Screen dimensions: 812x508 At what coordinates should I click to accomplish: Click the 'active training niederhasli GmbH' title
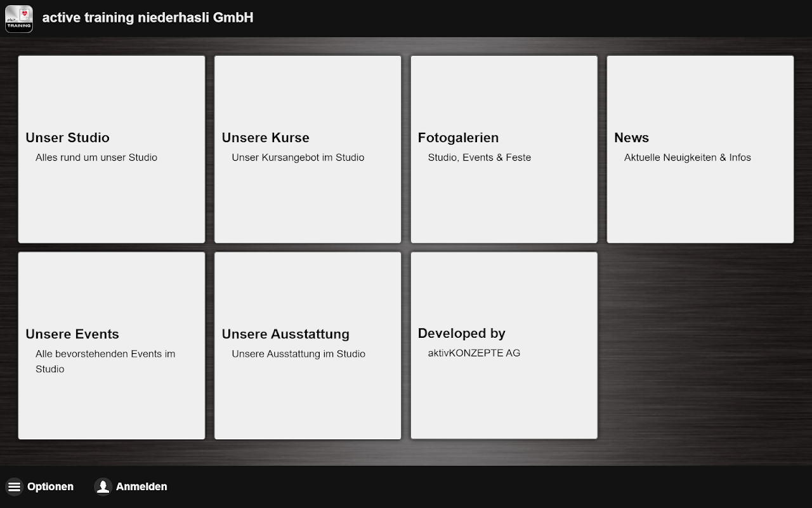coord(148,18)
